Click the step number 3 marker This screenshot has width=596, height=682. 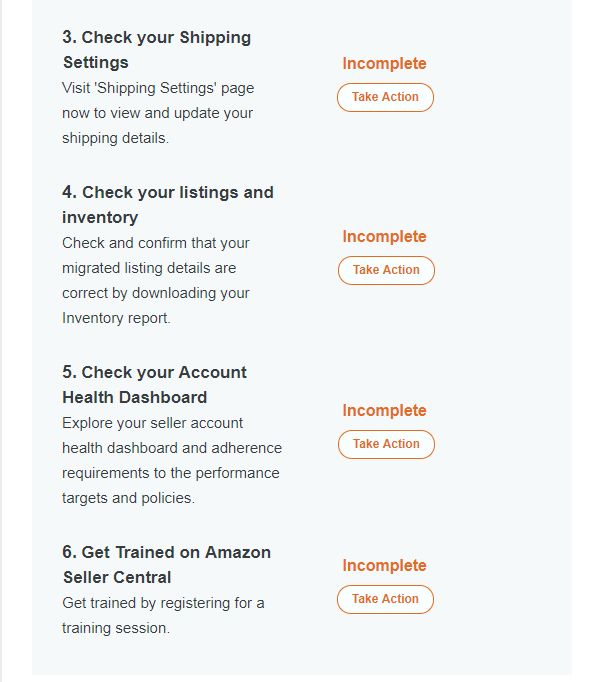pyautogui.click(x=70, y=37)
